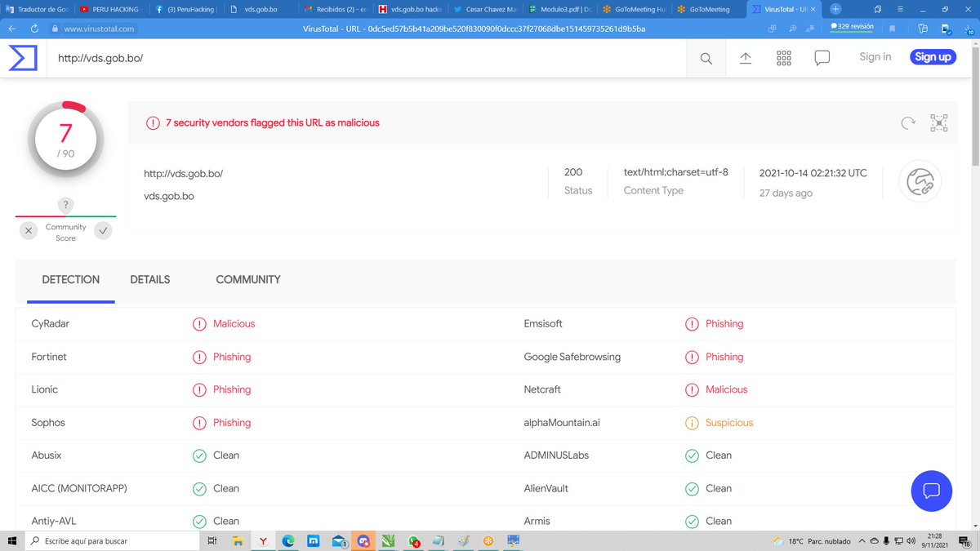
Task: Click the search magnifier icon in VirusTotal header
Action: [x=706, y=58]
